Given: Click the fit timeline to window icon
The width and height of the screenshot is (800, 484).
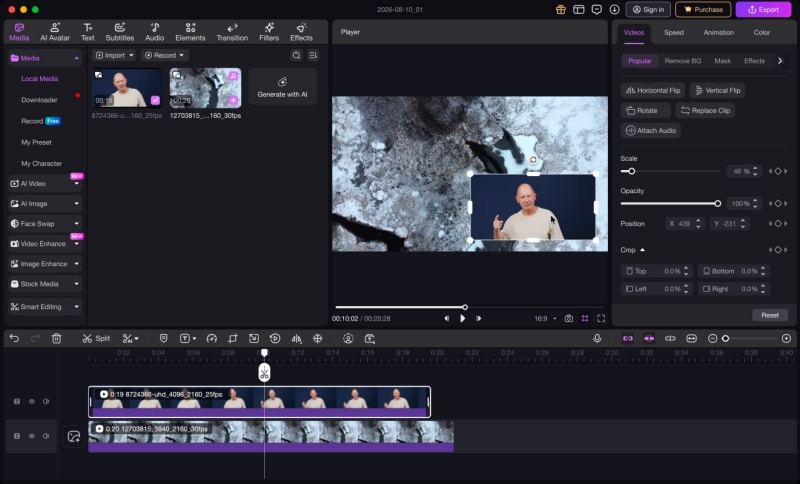Looking at the screenshot, I should [691, 338].
